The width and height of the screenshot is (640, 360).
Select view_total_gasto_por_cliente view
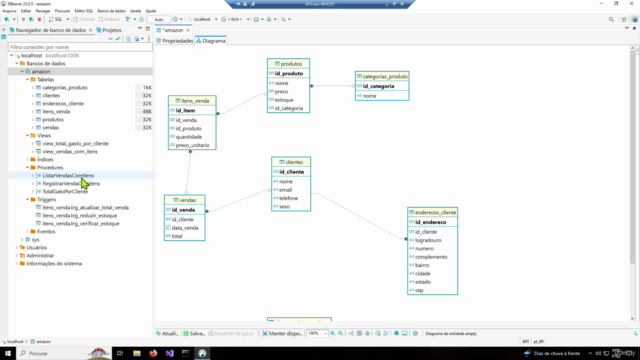75,144
